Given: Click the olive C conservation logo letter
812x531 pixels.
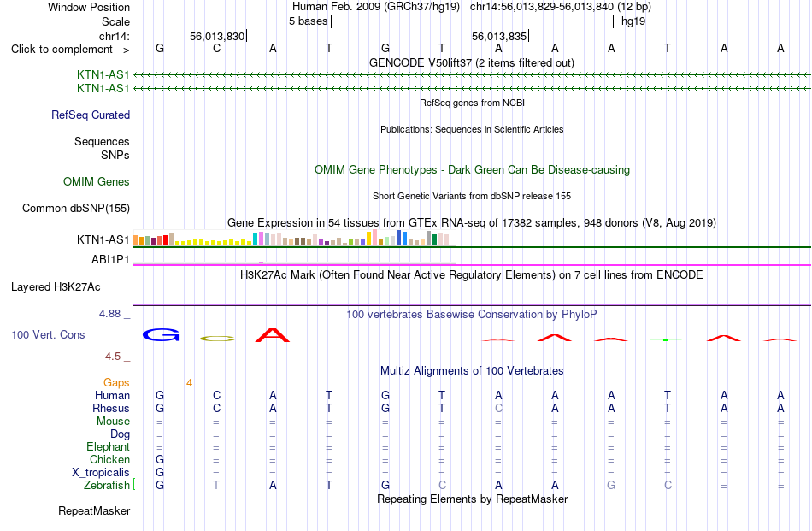Looking at the screenshot, I should [x=217, y=339].
